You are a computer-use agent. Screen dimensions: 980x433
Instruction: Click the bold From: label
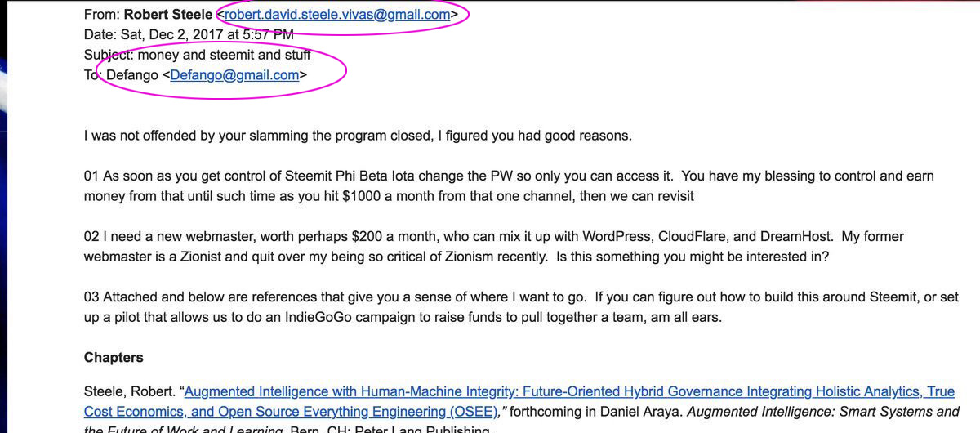point(102,14)
